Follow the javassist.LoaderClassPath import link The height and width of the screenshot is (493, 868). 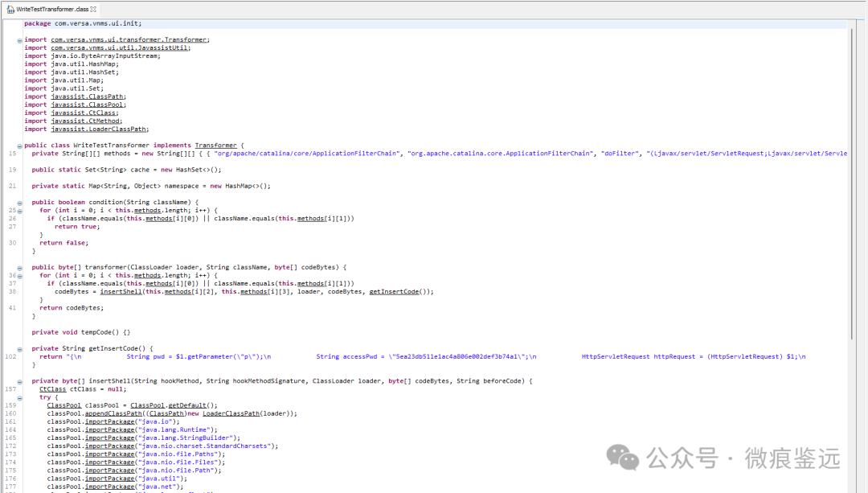(x=98, y=129)
